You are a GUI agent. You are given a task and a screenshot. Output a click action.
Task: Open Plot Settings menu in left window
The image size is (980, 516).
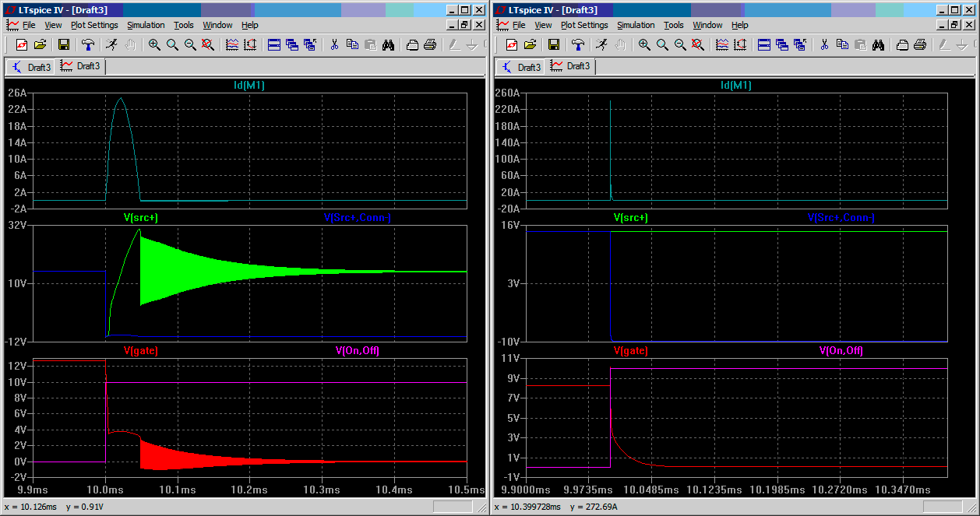(x=94, y=25)
